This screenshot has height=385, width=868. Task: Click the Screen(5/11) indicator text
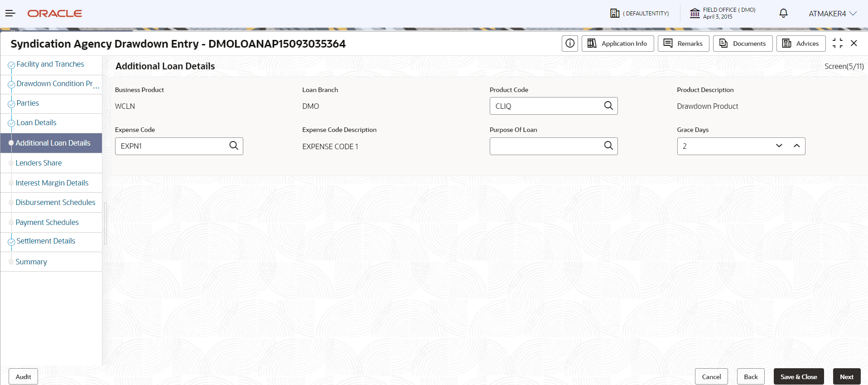tap(844, 66)
